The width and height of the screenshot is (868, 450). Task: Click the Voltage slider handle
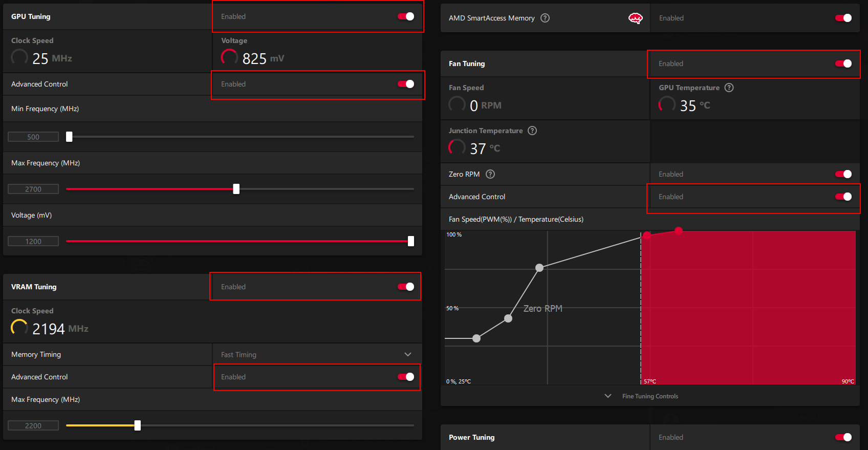coord(411,241)
